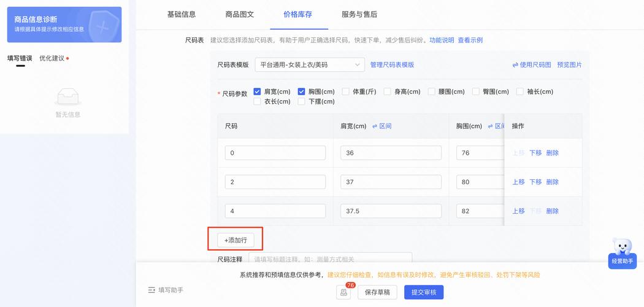Open the 尺码表模版 dropdown
This screenshot has width=644, height=307.
[310, 65]
